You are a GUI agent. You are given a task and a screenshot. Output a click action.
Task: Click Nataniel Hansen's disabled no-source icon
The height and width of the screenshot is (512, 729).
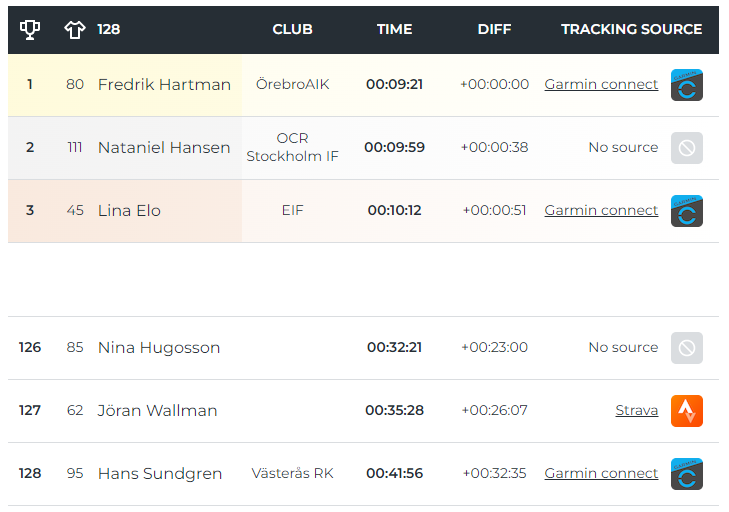coord(687,148)
